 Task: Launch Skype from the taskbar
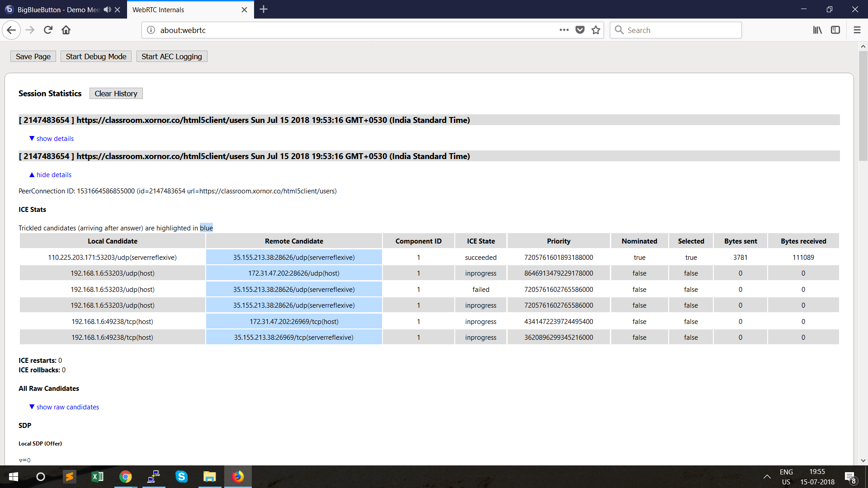pyautogui.click(x=182, y=477)
